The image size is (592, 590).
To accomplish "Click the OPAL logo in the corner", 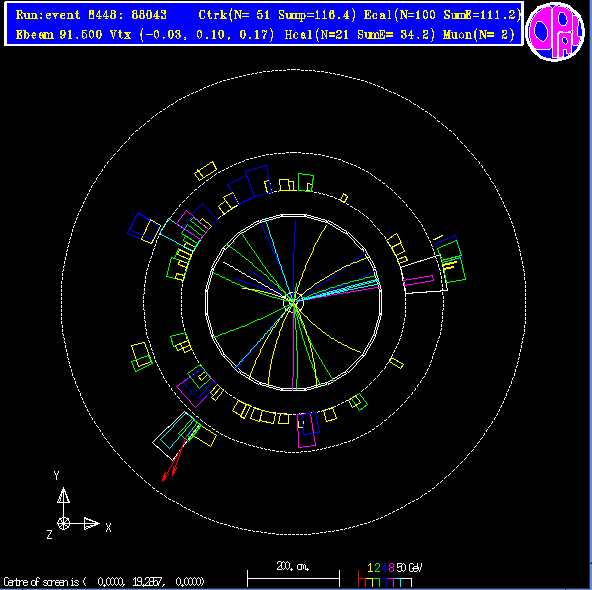I will click(x=554, y=31).
